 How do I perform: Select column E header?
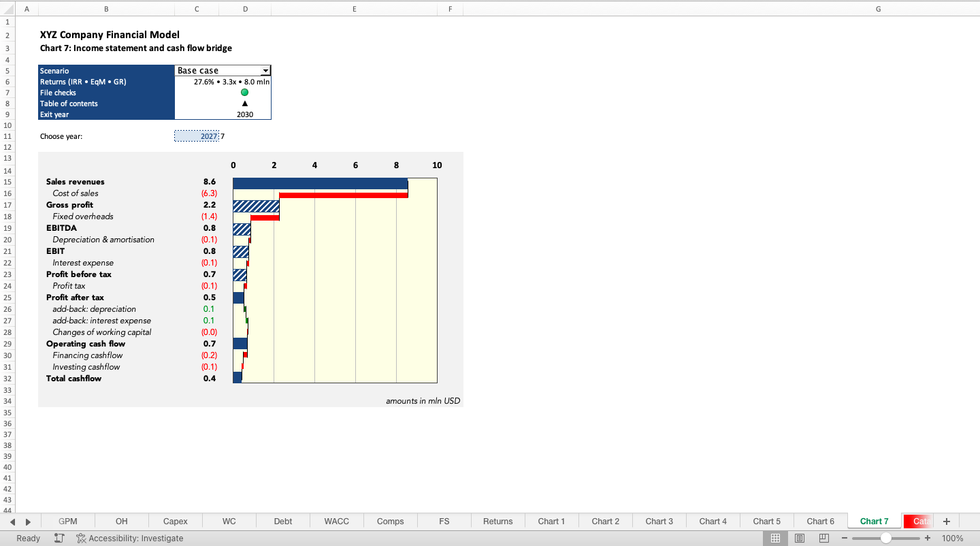(355, 9)
